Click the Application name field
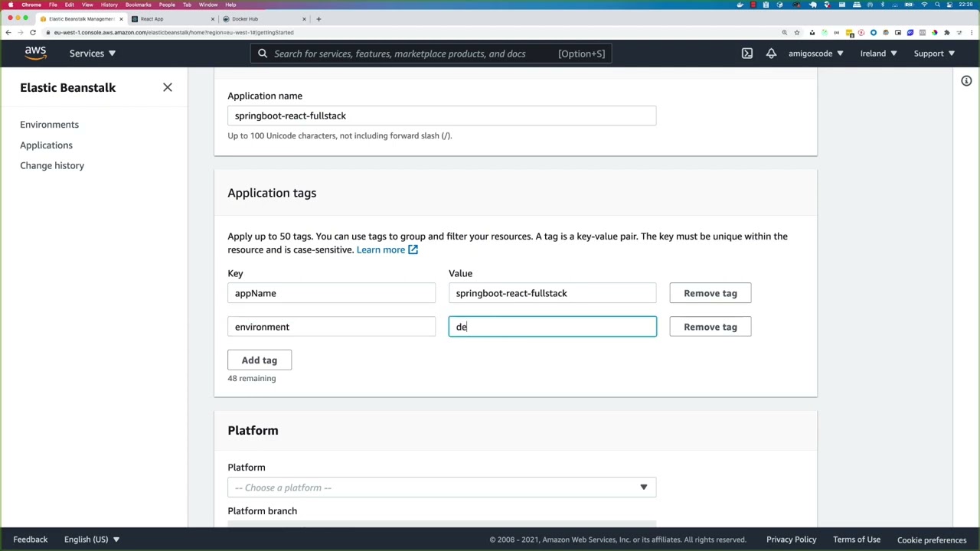 (442, 116)
